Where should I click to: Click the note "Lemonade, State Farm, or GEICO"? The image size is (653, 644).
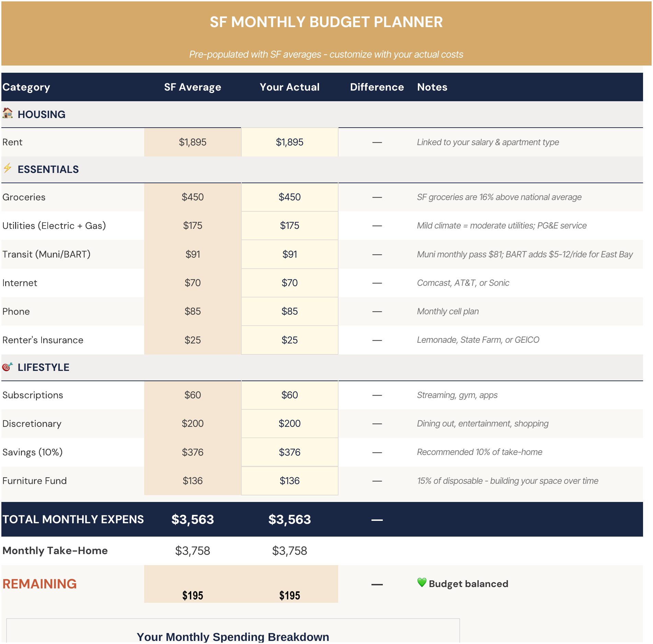478,340
